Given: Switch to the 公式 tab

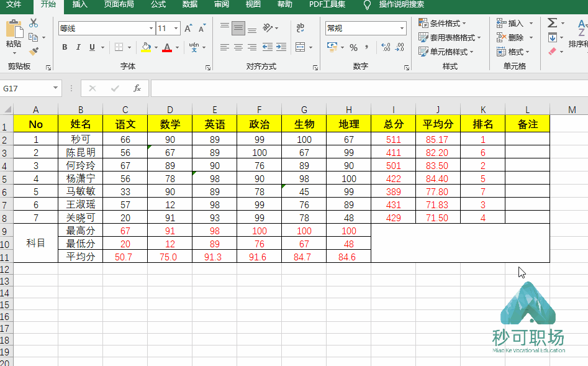Looking at the screenshot, I should click(x=158, y=4).
